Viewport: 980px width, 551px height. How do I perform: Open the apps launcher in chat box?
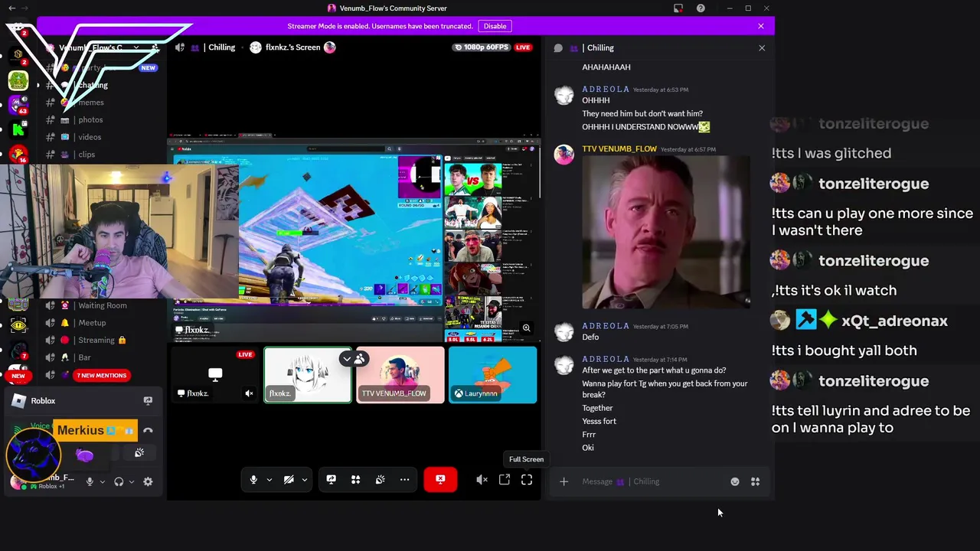[755, 481]
